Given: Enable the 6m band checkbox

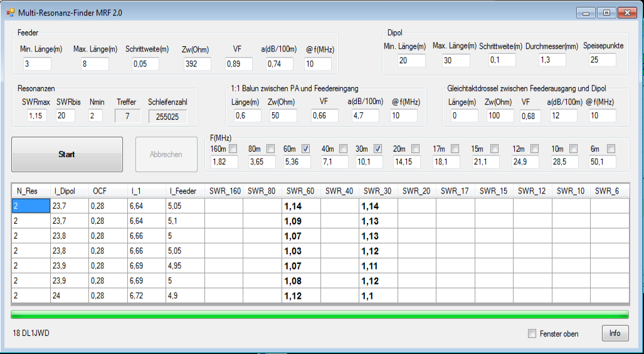Looking at the screenshot, I should tap(611, 149).
